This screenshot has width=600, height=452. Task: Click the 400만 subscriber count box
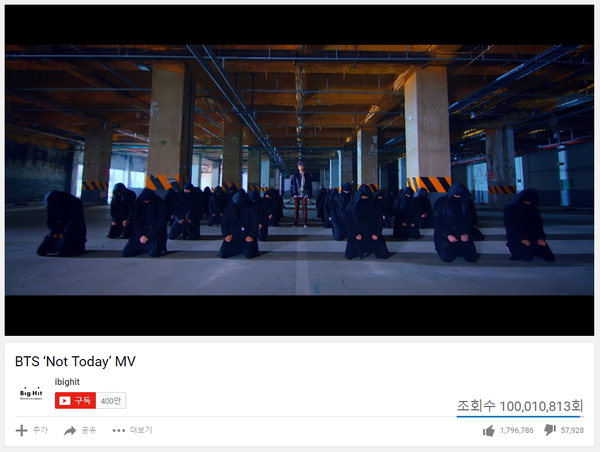[111, 401]
